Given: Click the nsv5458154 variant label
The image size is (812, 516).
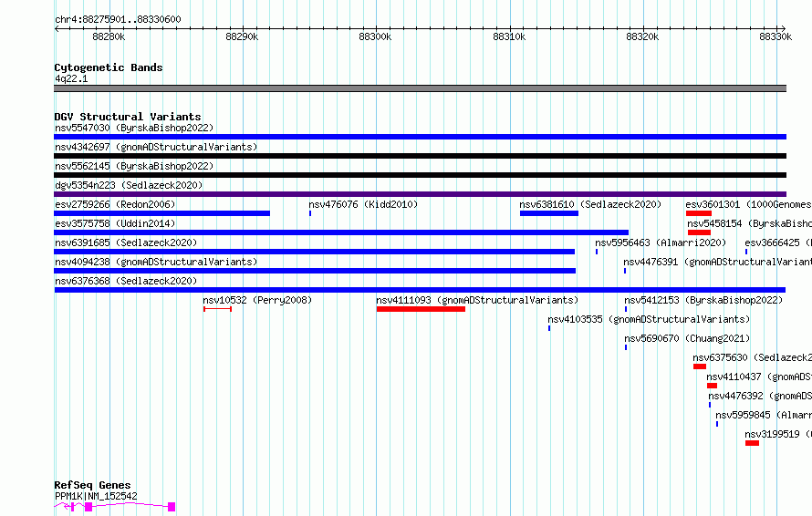Looking at the screenshot, I should [749, 223].
